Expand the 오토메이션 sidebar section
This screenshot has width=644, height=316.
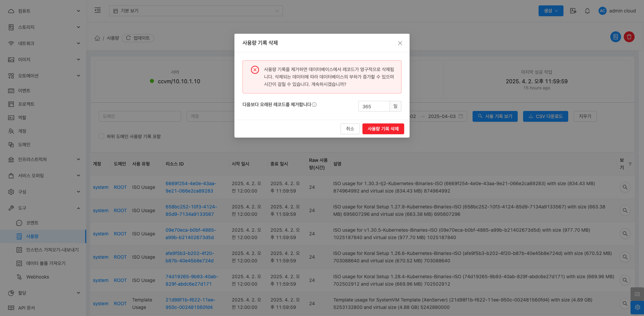pyautogui.click(x=43, y=76)
